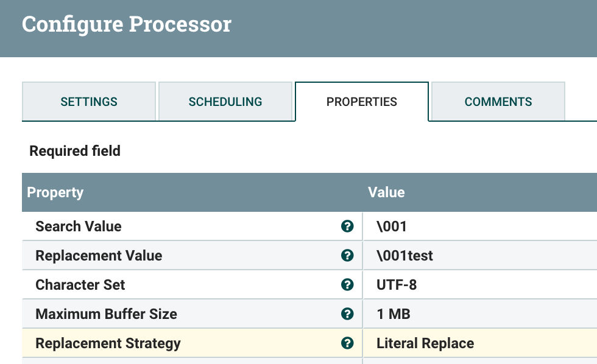Click the Replacement Strategy property label
597x364 pixels.
click(108, 343)
